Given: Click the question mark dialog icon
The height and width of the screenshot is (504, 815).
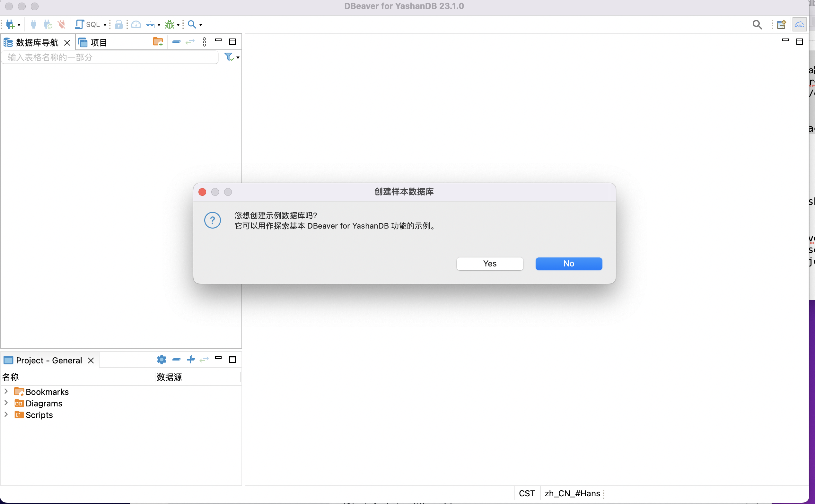Looking at the screenshot, I should 212,220.
